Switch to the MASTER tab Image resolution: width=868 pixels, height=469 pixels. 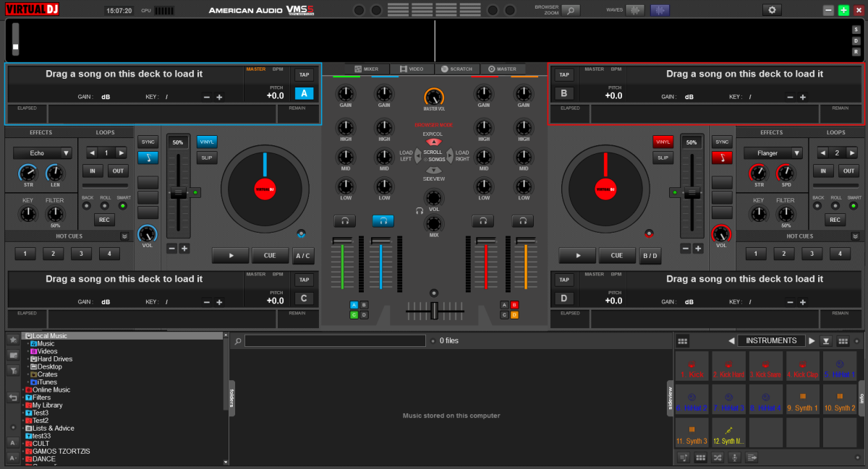[x=501, y=69]
